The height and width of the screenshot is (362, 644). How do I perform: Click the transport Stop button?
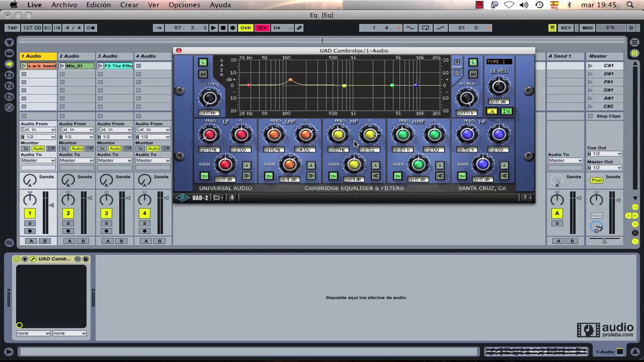tap(223, 28)
